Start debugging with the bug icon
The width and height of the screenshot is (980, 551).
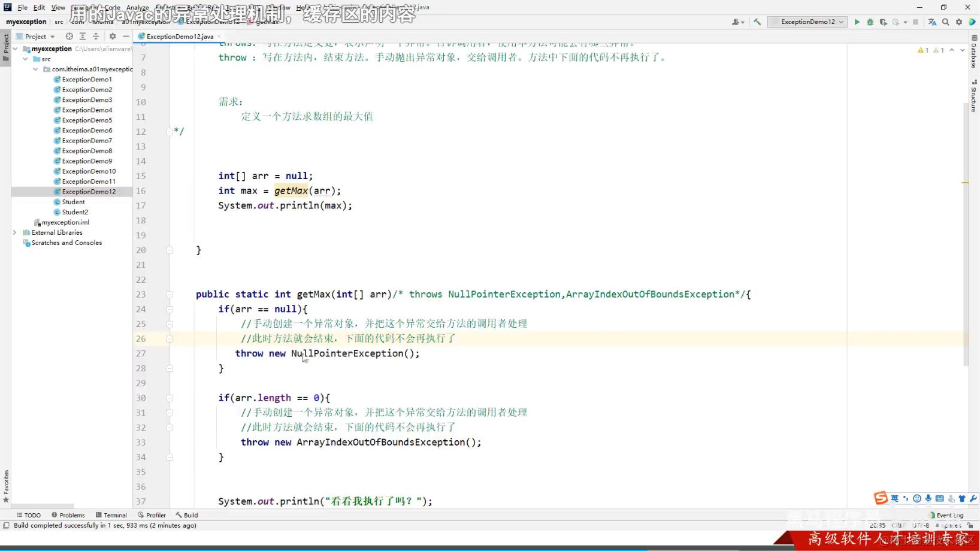click(870, 22)
